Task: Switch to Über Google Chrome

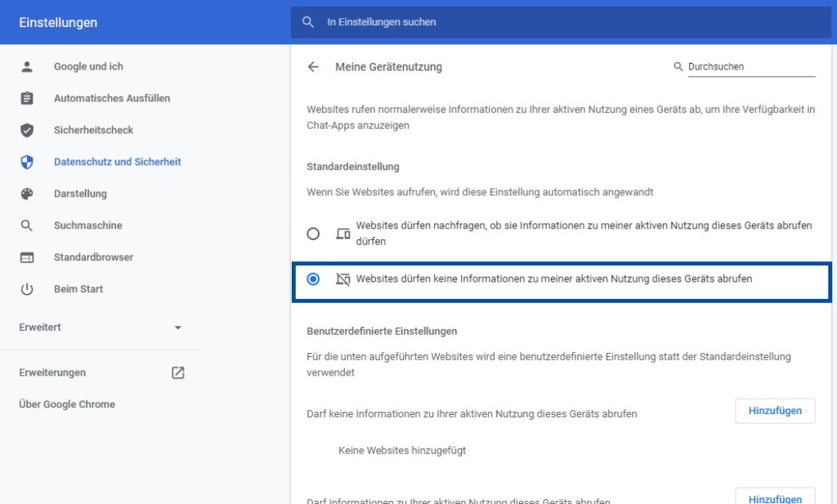Action: (68, 404)
